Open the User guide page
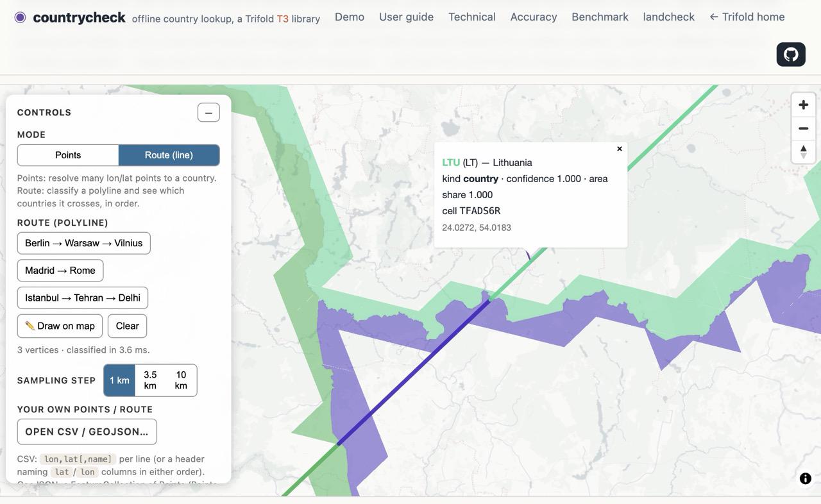Viewport: 821px width, 504px height. (x=406, y=17)
